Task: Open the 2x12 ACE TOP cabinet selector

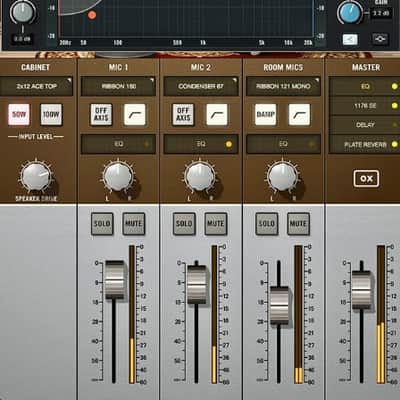Action: (36, 86)
